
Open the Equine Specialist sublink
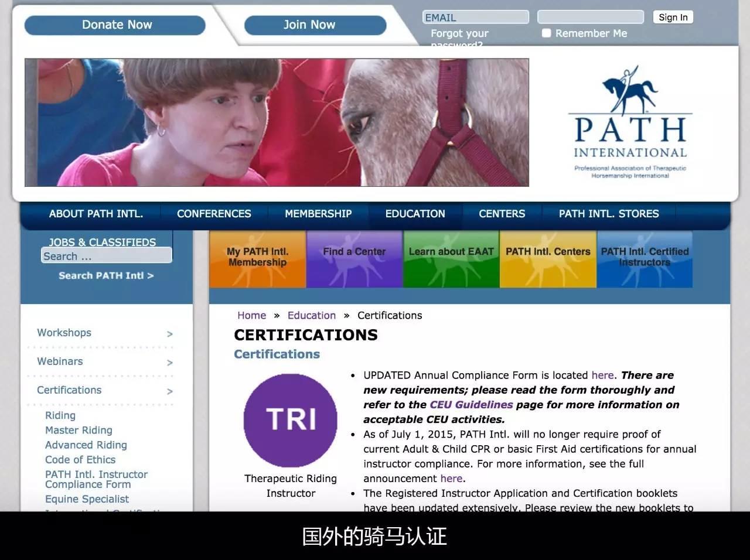point(87,499)
